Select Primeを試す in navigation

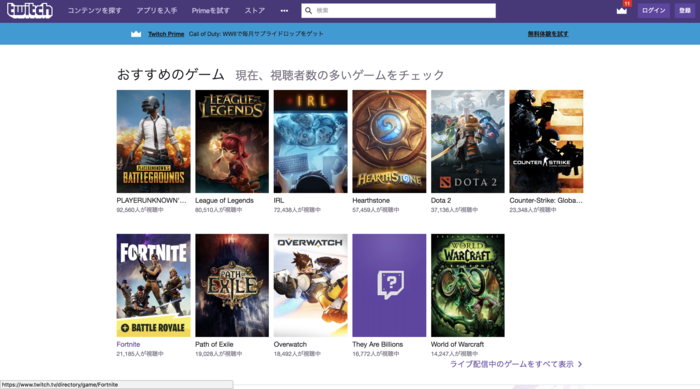coord(211,11)
